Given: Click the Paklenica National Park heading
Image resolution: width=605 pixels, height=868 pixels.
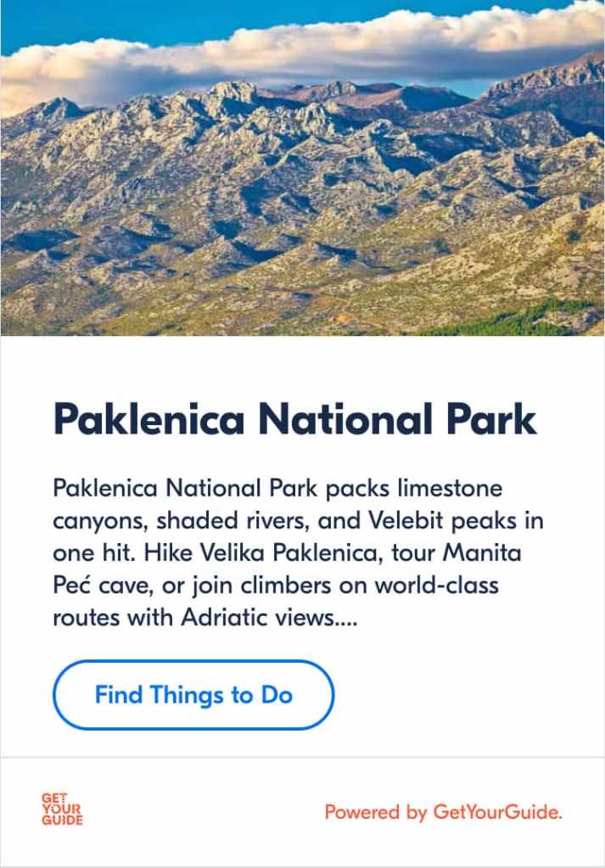Looking at the screenshot, I should (x=294, y=420).
